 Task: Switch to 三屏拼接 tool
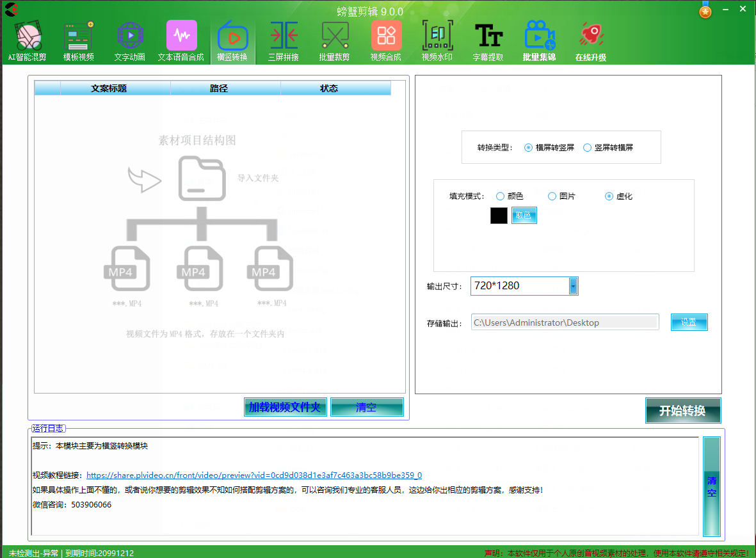284,40
